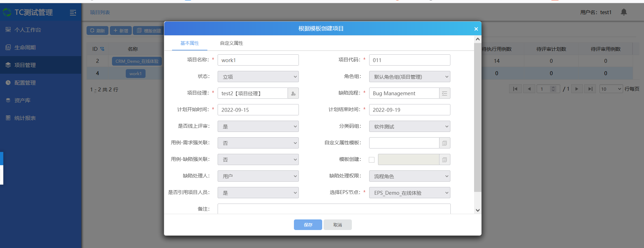
Task: Click the ID column filter icon
Action: tap(102, 49)
